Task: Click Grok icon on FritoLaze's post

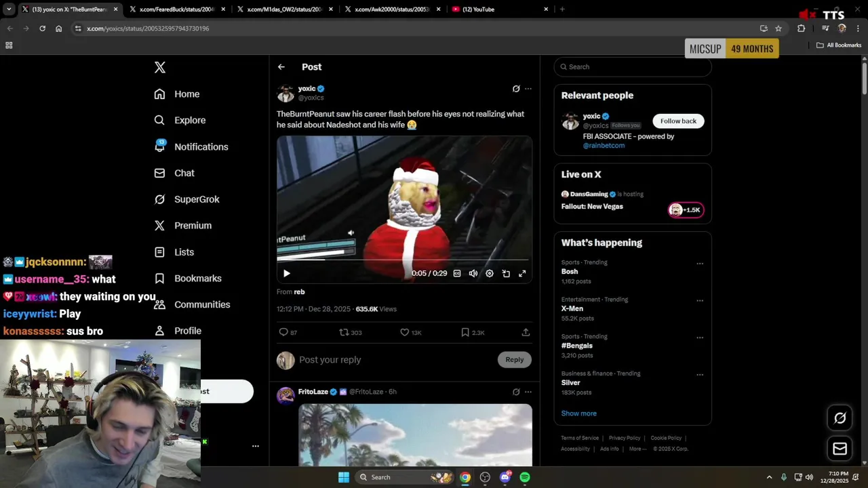Action: (x=516, y=392)
